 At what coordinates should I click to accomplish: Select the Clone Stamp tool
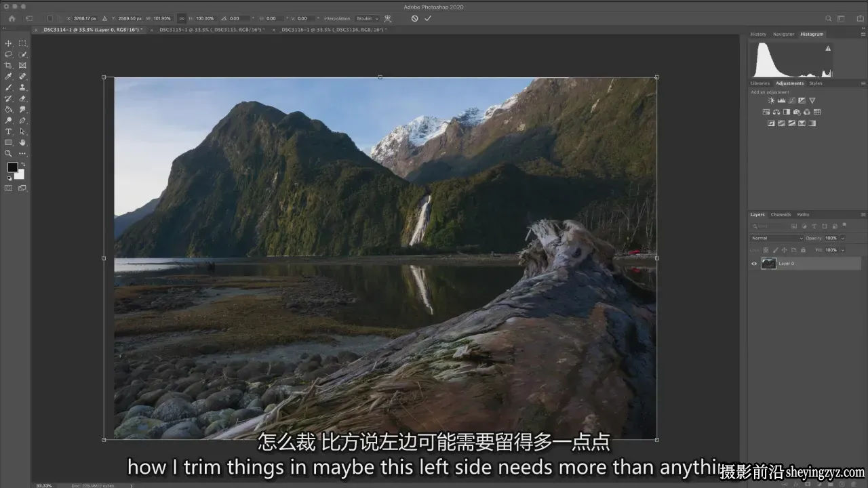[22, 87]
